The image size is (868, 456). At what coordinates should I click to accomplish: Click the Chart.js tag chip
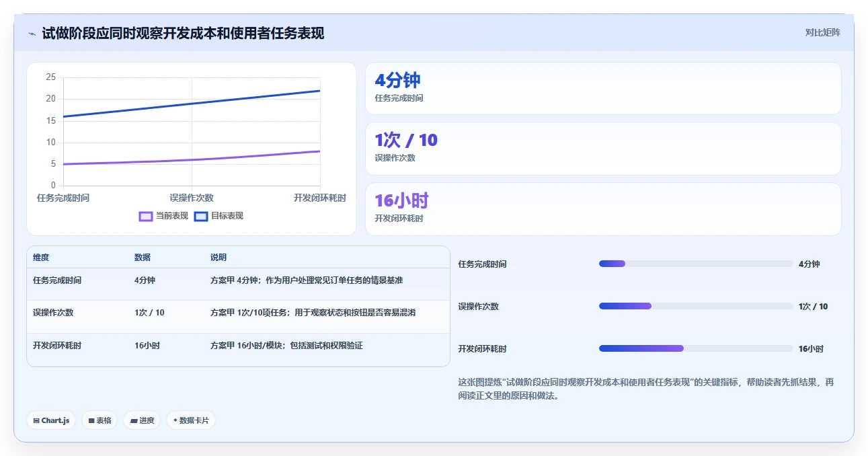[52, 420]
